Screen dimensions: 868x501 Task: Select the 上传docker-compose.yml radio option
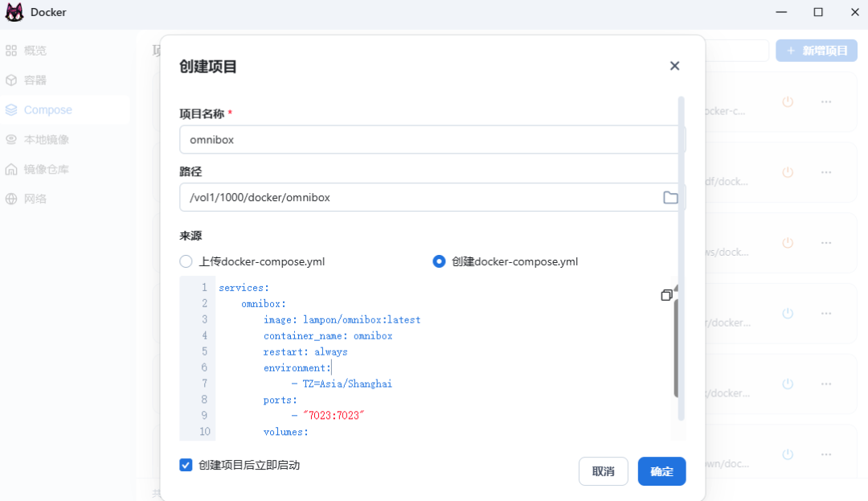pyautogui.click(x=186, y=261)
